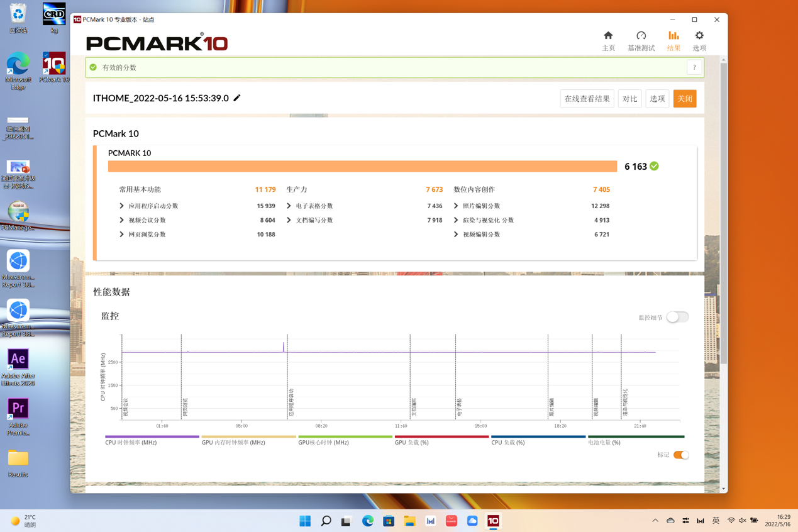Click the orange PCMark 10 score bar
Viewport: 798px width, 532px height.
tap(362, 166)
